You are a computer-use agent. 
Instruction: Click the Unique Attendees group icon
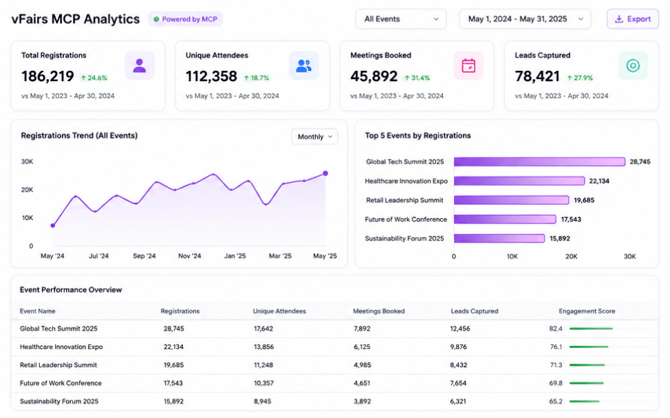pyautogui.click(x=303, y=65)
